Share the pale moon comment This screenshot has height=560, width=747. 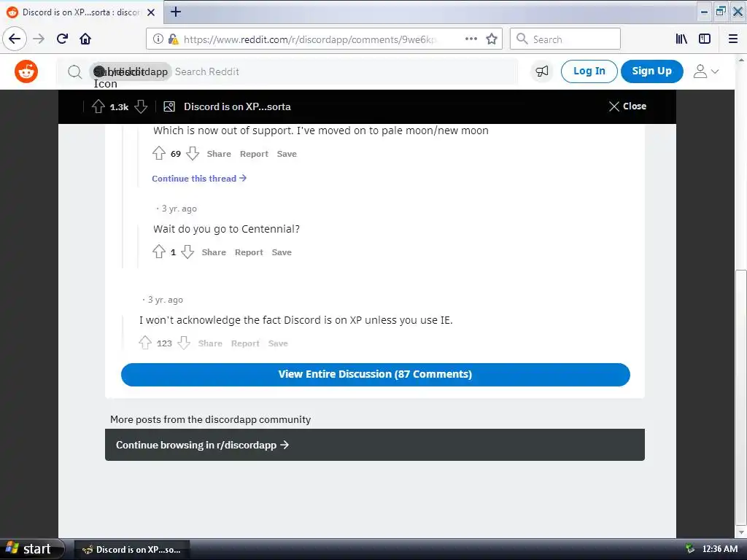(x=219, y=154)
